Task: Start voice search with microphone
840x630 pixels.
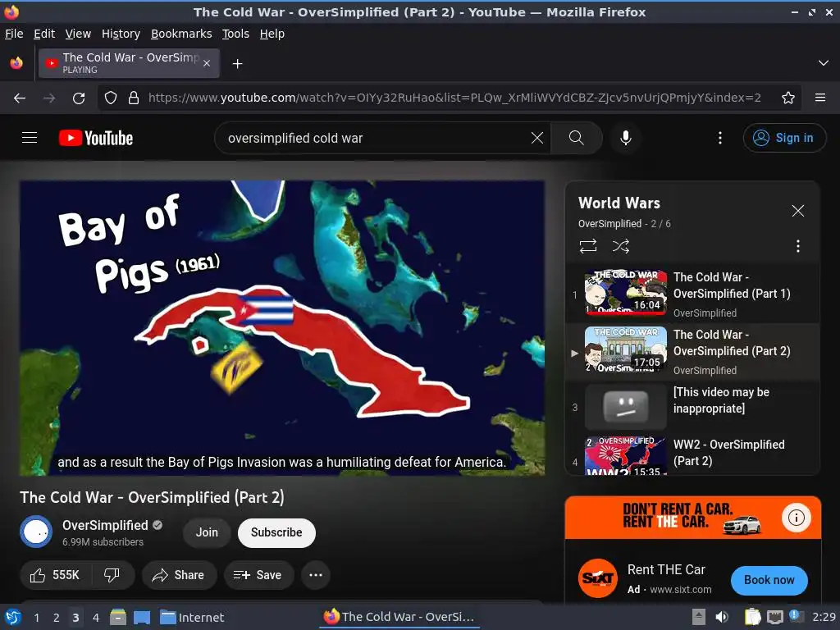Action: [625, 138]
